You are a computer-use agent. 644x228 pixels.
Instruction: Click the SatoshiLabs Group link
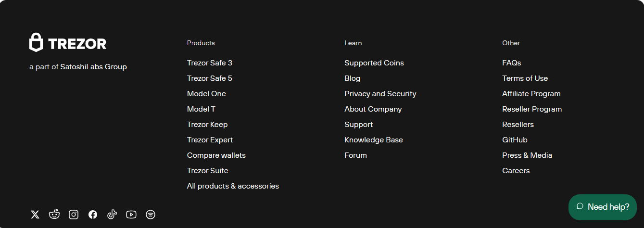click(94, 67)
